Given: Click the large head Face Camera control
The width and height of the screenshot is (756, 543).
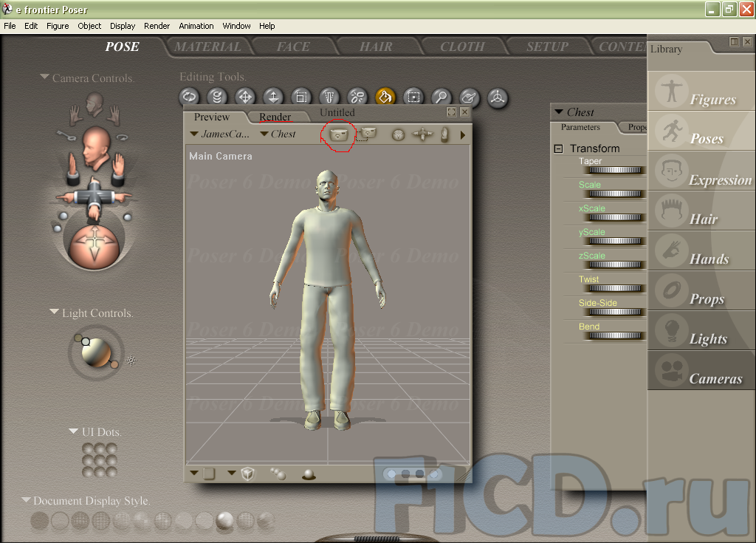Looking at the screenshot, I should click(x=96, y=147).
